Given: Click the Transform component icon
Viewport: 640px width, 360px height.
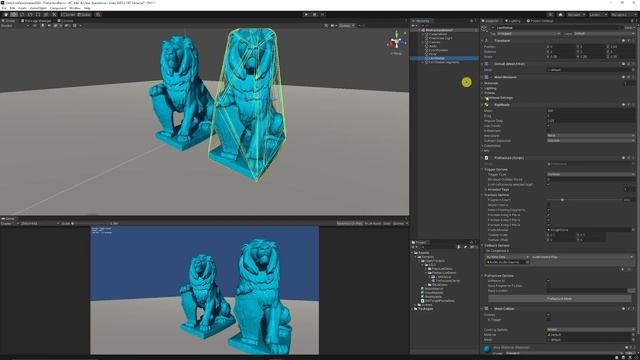Looking at the screenshot, I should click(x=487, y=41).
